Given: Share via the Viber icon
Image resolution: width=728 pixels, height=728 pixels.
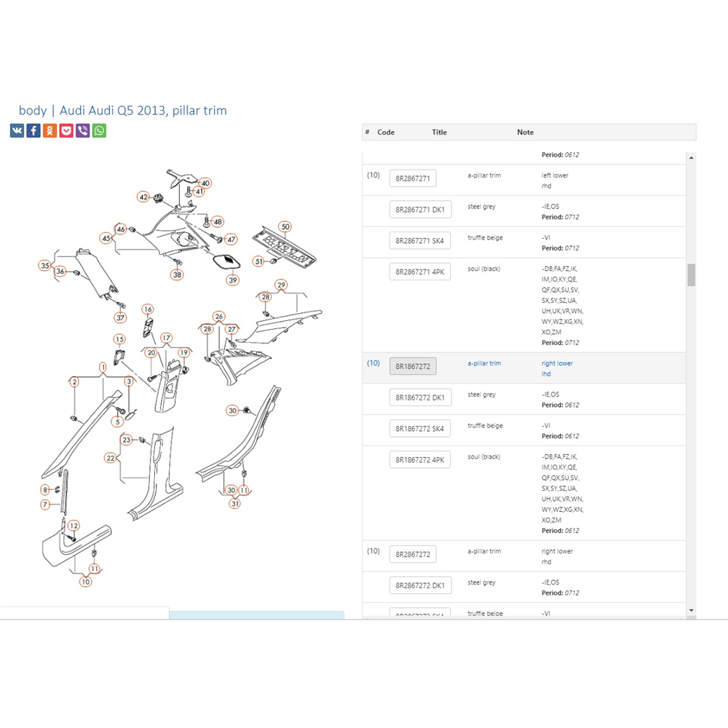Looking at the screenshot, I should (x=82, y=131).
